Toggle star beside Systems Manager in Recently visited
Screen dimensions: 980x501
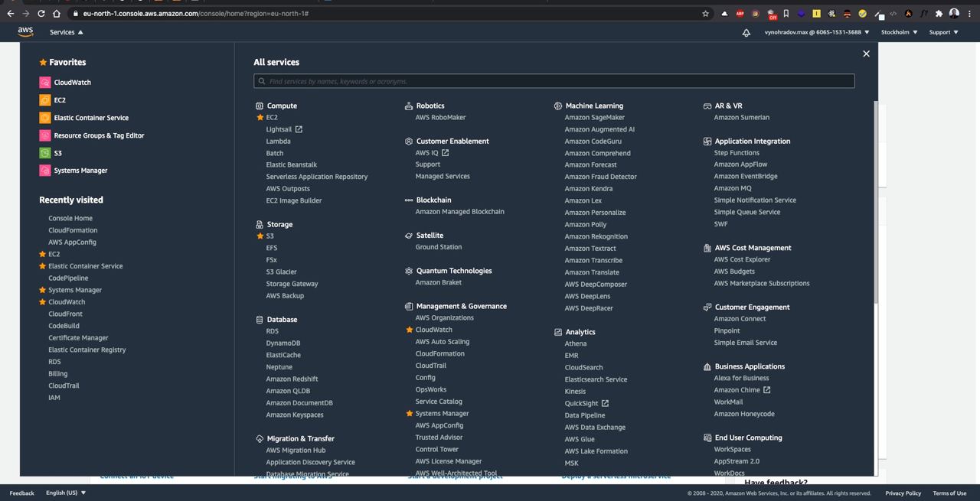pyautogui.click(x=42, y=290)
